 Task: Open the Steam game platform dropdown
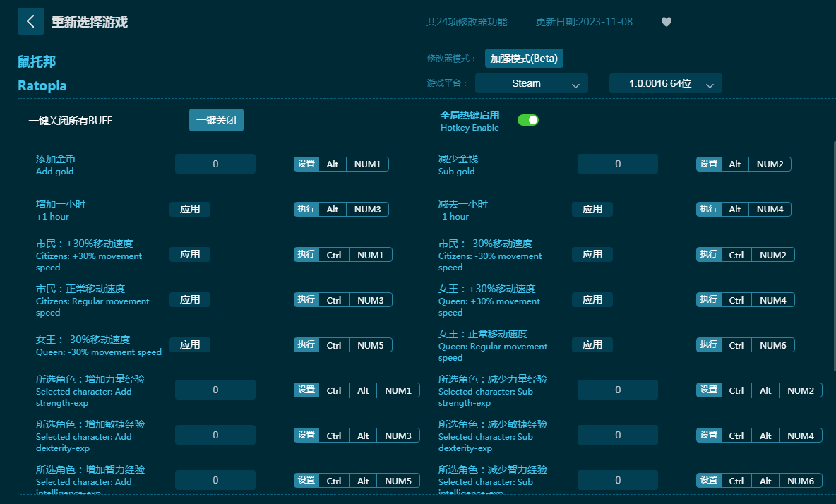tap(531, 83)
